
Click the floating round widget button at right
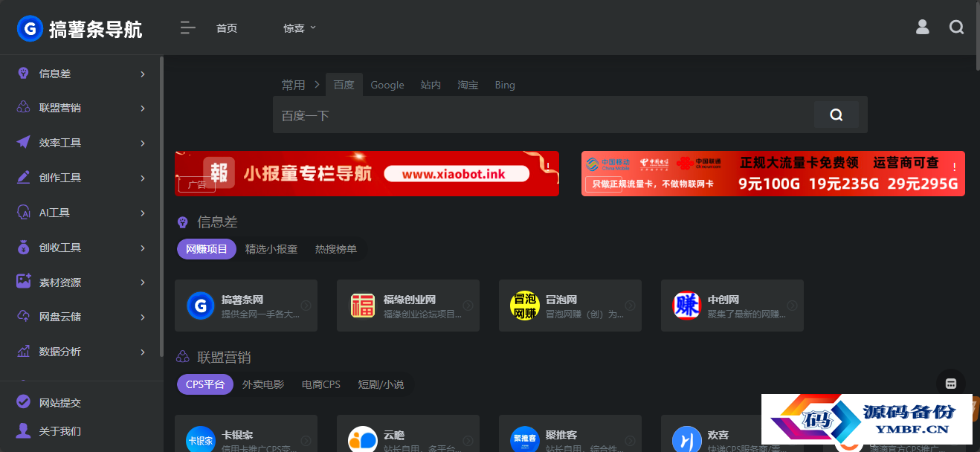click(951, 384)
